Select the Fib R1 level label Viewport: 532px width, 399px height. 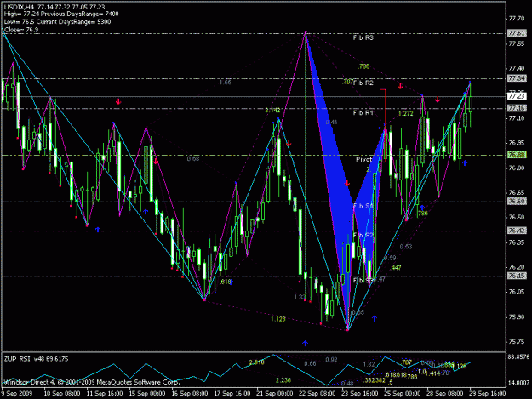tap(363, 112)
